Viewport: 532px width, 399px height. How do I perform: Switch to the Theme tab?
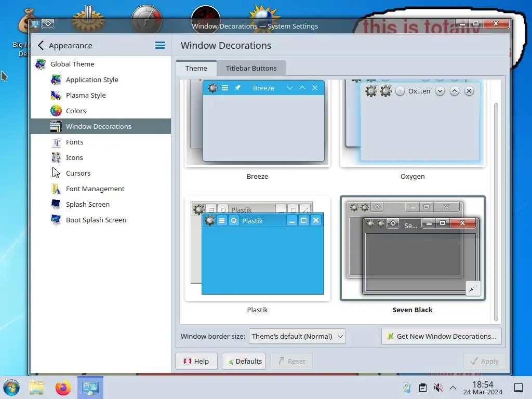pyautogui.click(x=196, y=68)
